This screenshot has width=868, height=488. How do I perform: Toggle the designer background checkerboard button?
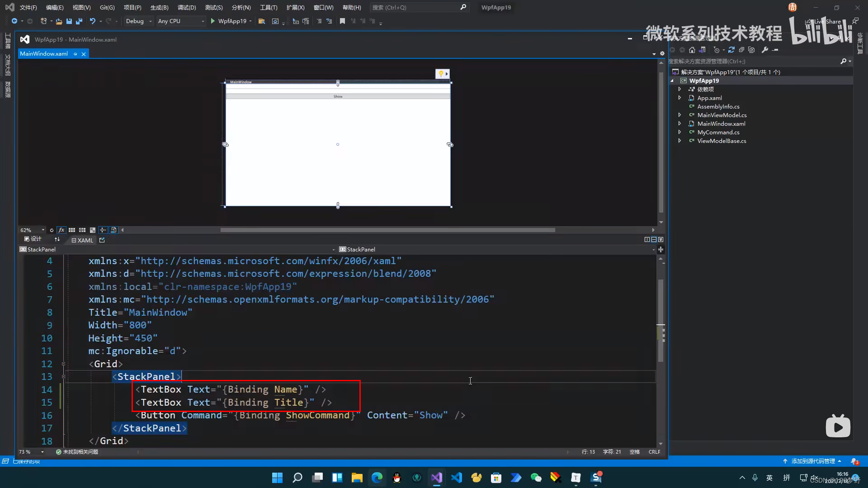(x=93, y=230)
